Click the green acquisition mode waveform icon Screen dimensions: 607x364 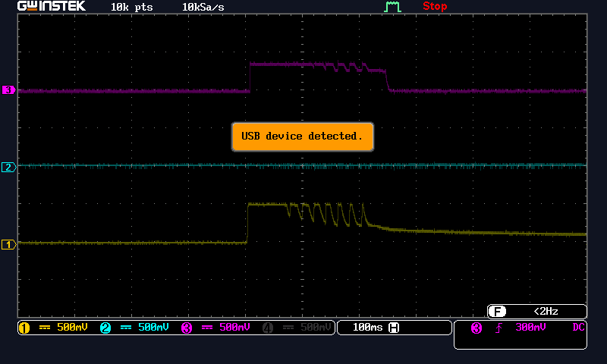[392, 7]
